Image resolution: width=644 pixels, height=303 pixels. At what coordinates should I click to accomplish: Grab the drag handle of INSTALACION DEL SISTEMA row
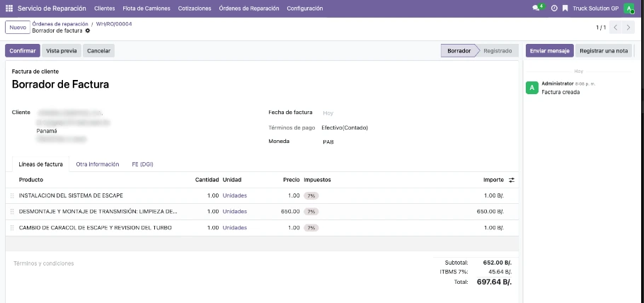[x=12, y=195]
